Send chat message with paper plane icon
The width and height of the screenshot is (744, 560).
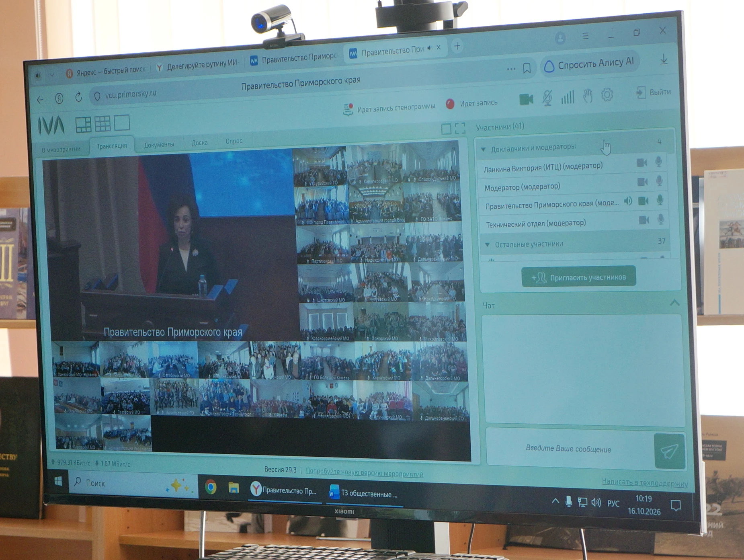pos(670,451)
